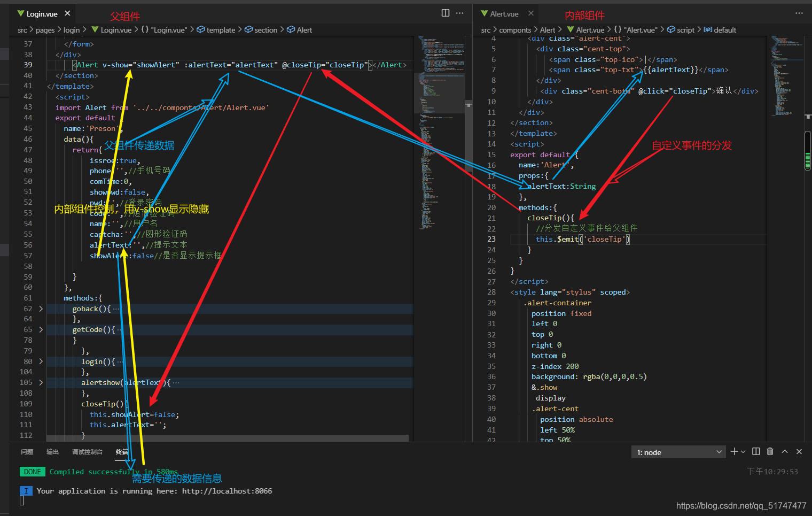Kill the terminal with trash icon
812x516 pixels.
[x=770, y=452]
